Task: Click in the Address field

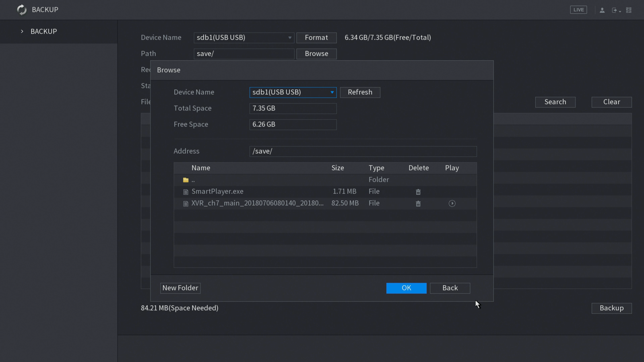Action: pyautogui.click(x=363, y=151)
